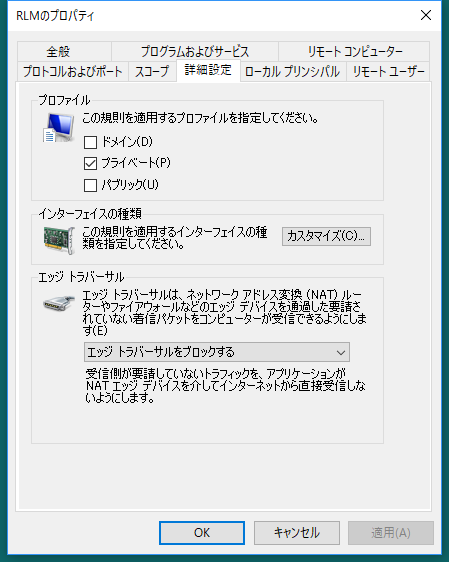Click the dropdown arrow of edge traversal combo box
The width and height of the screenshot is (449, 562).
coord(341,352)
